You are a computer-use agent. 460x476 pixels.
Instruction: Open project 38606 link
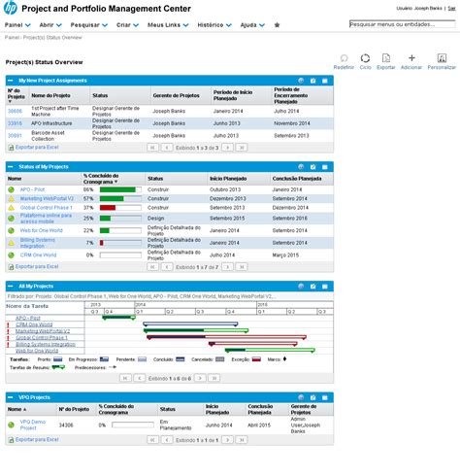pos(15,111)
